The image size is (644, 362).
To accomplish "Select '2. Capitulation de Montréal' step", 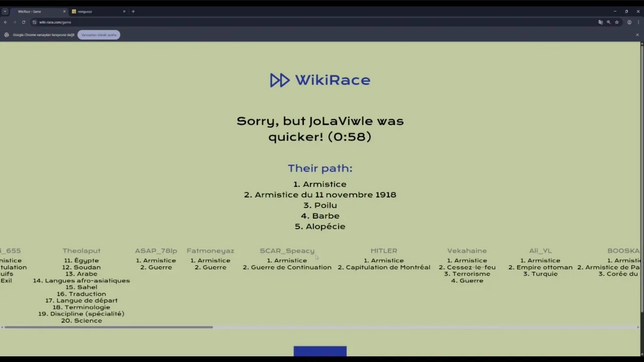I will [x=384, y=267].
